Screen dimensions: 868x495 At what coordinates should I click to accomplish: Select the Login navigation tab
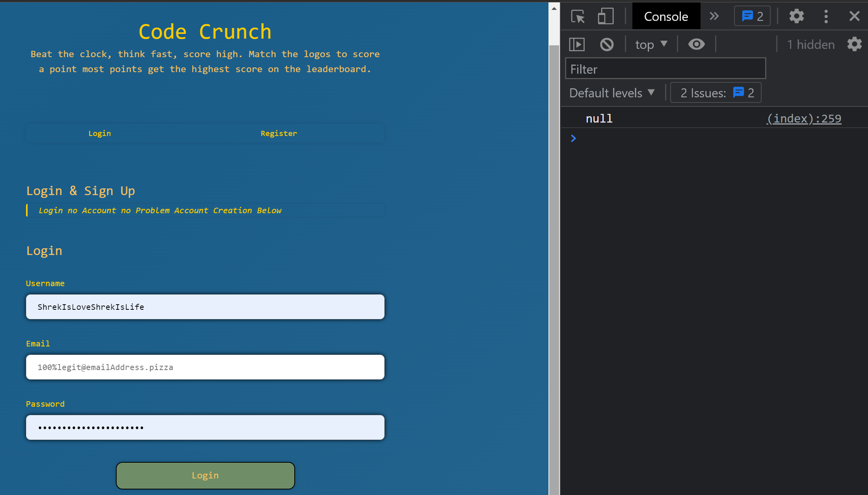[100, 133]
